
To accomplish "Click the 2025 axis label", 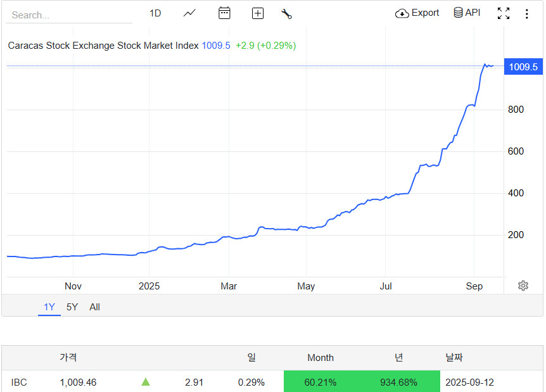I will point(149,286).
